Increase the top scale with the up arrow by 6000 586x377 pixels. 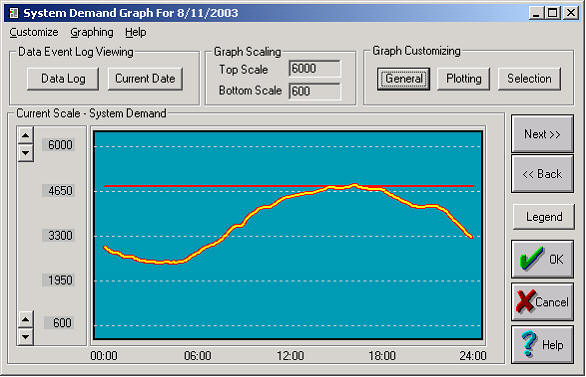click(x=25, y=135)
